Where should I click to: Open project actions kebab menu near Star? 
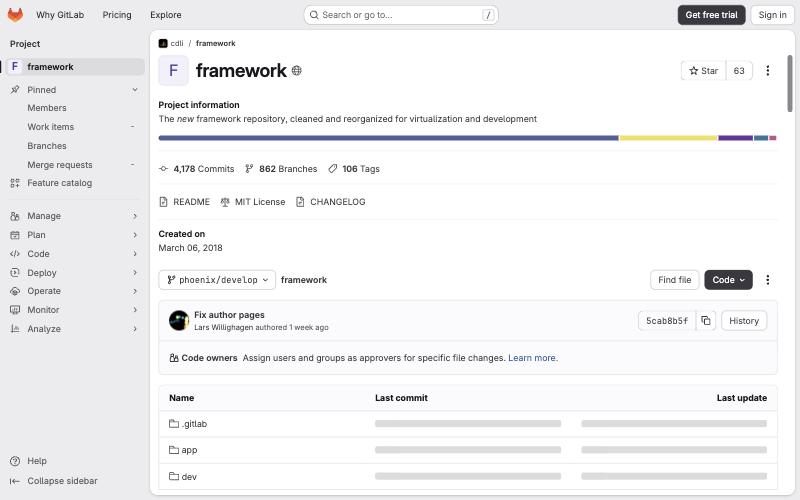tap(767, 70)
